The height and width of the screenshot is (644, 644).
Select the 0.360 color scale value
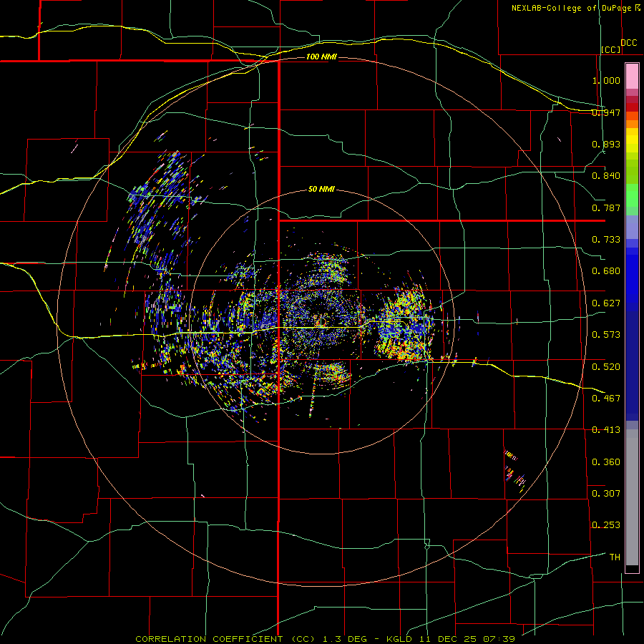click(x=606, y=462)
